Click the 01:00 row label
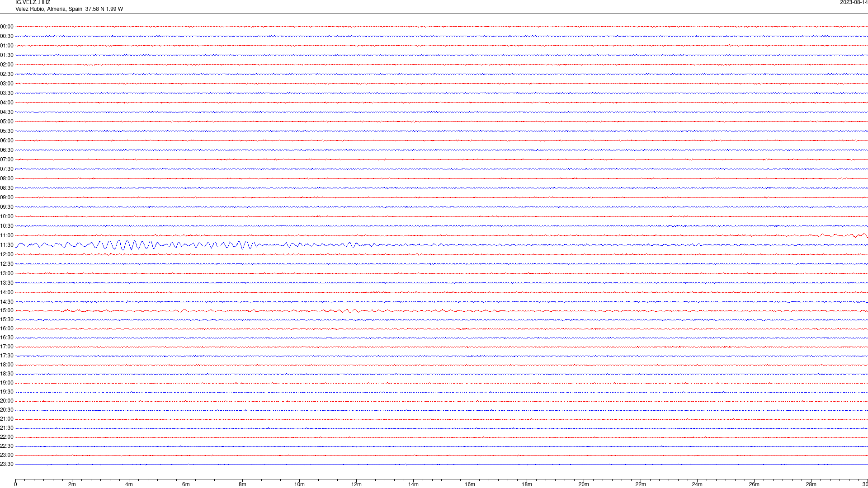868x488 pixels. (x=7, y=46)
